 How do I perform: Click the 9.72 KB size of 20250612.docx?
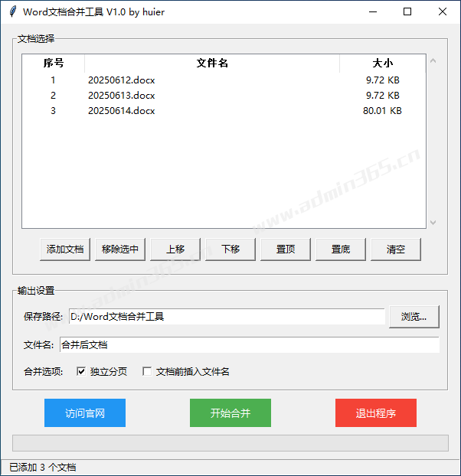click(x=383, y=80)
